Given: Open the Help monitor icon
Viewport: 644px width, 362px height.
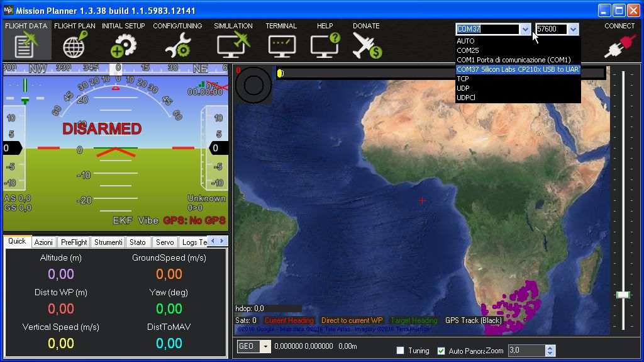Looking at the screenshot, I should (325, 45).
